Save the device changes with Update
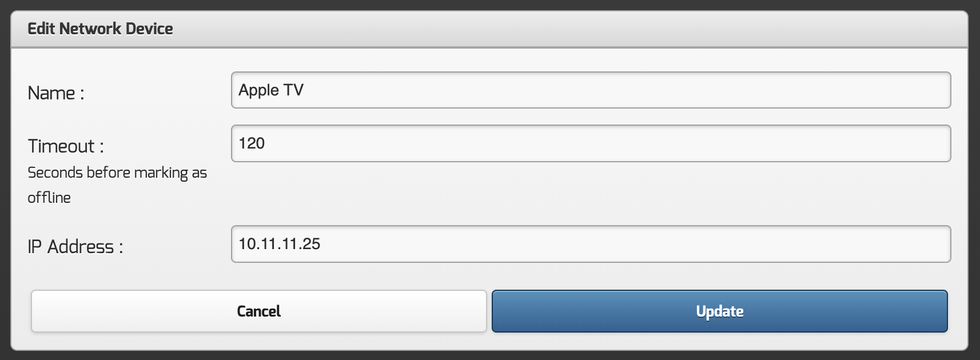 (719, 311)
